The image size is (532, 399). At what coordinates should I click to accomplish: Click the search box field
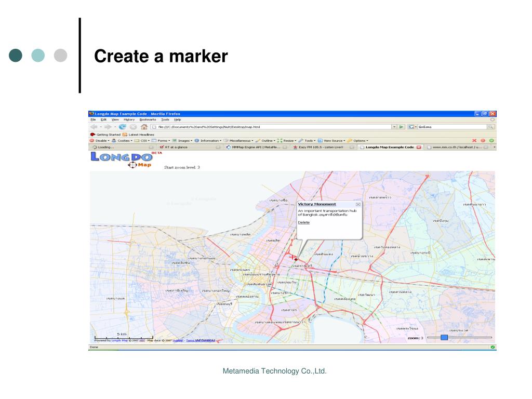point(453,127)
